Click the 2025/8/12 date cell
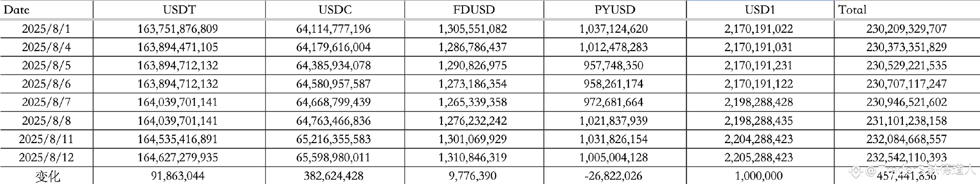980x184 pixels. click(46, 157)
